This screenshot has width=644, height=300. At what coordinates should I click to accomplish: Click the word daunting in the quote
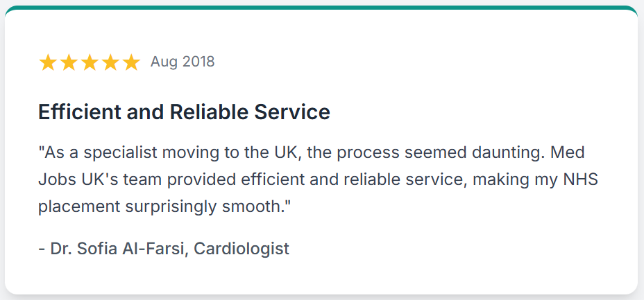(508, 154)
